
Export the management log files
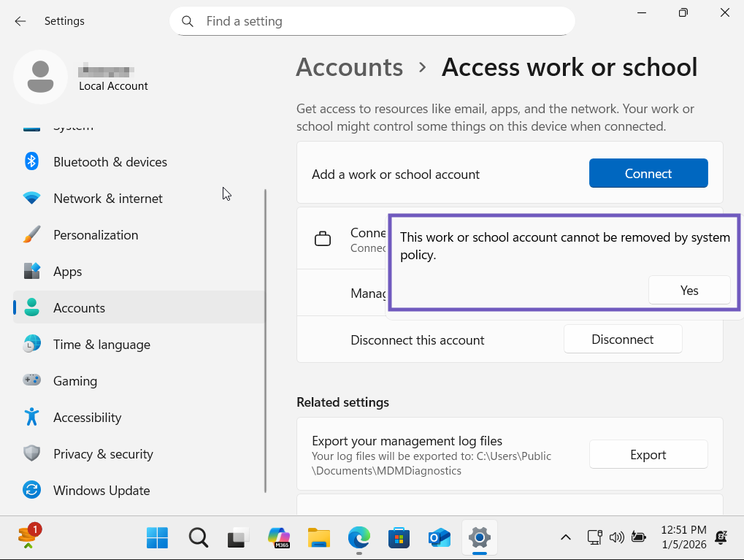pyautogui.click(x=648, y=453)
